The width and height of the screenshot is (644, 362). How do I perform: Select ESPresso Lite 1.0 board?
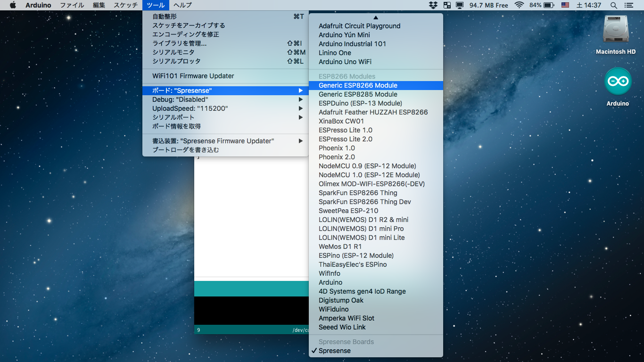(x=376, y=130)
